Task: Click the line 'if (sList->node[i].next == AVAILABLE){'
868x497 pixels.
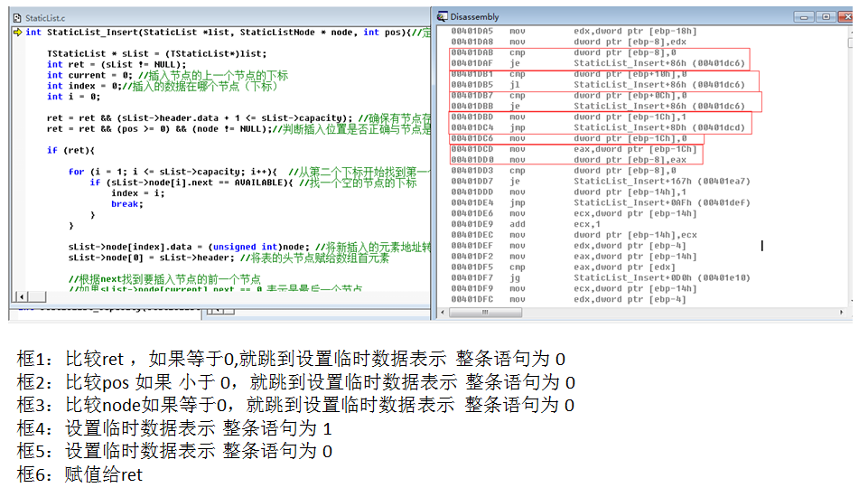Action: [x=191, y=183]
